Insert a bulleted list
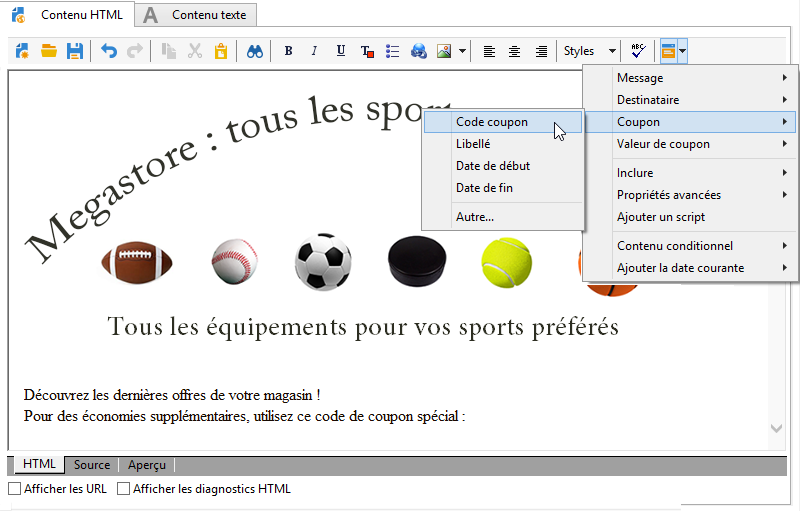Viewport: 800px width, 511px height. (392, 51)
